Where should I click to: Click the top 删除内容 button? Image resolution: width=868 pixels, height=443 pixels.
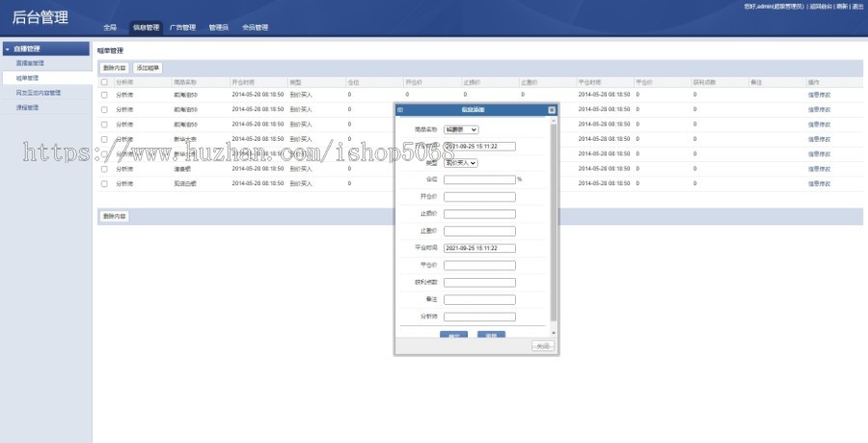(x=114, y=69)
